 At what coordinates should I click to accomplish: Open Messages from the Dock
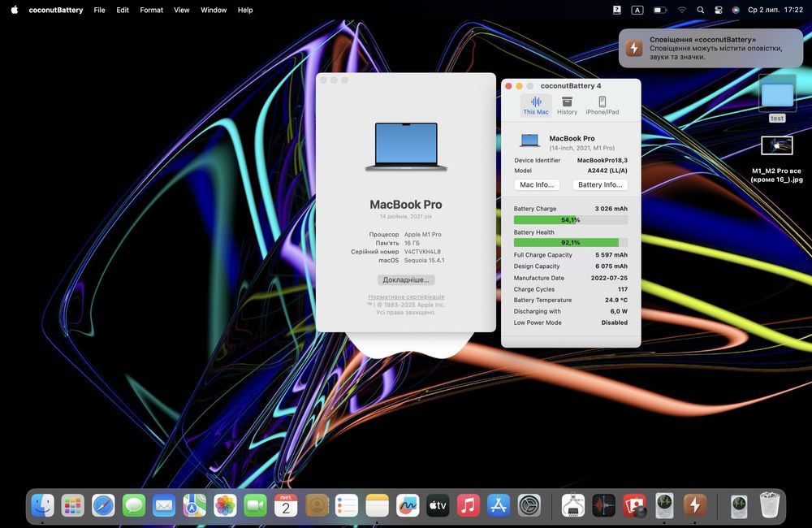(134, 505)
